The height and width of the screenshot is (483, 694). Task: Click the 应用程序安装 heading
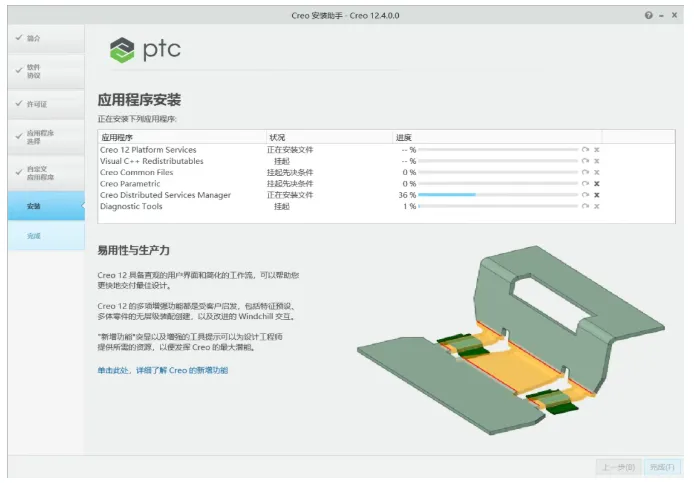point(139,100)
